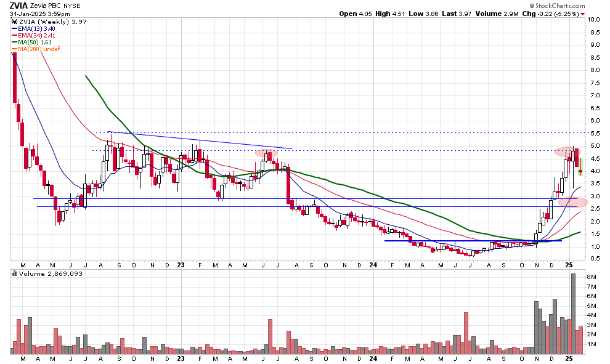The image size is (610, 364).
Task: Click the green MA(50) line marker
Action: [x=14, y=42]
